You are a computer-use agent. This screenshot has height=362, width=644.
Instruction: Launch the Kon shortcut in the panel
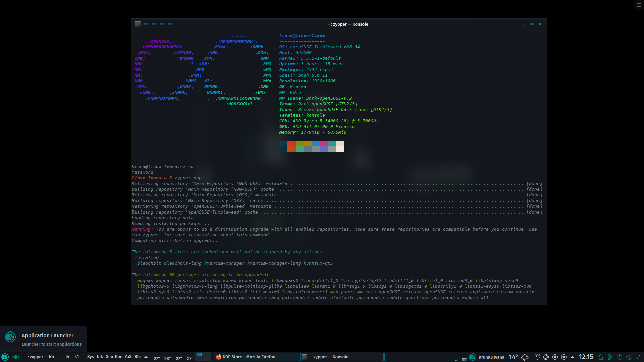[x=119, y=357]
